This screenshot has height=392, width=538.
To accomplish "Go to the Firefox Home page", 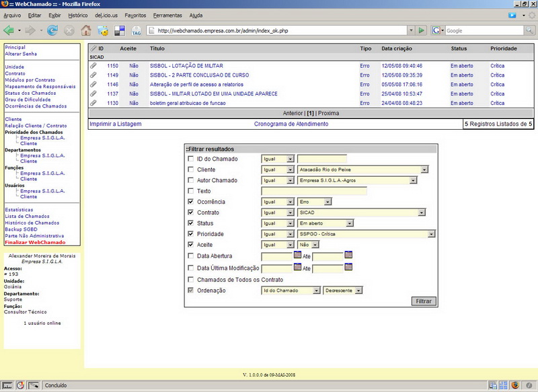I will tap(86, 30).
